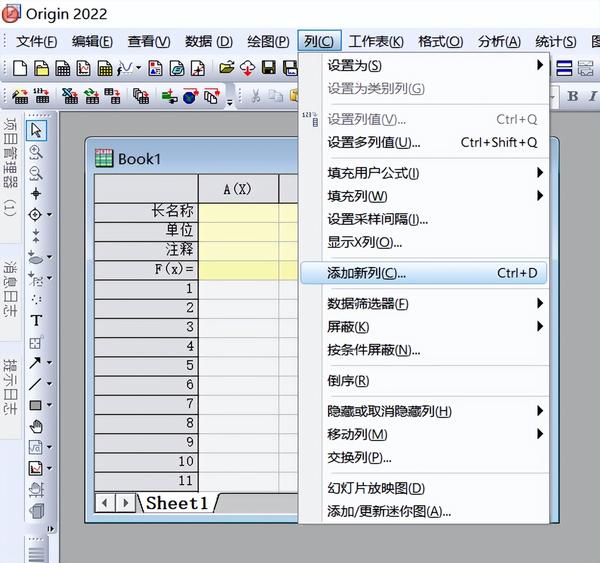600x563 pixels.
Task: Click the Import ASCII 123 icon
Action: coord(41,96)
